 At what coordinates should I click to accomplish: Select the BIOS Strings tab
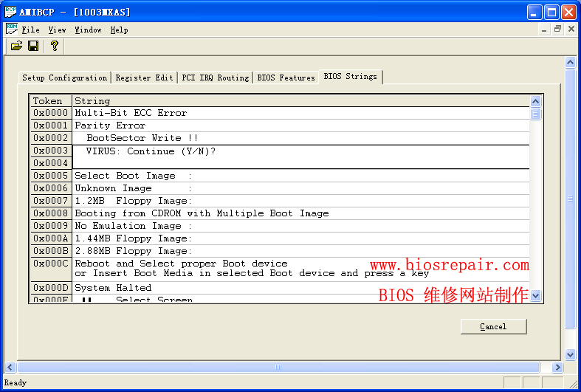click(x=351, y=76)
